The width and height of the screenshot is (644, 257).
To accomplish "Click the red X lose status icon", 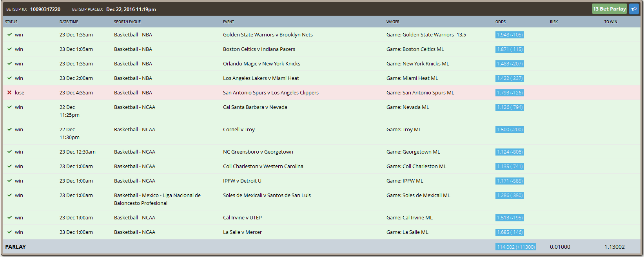I will (x=9, y=92).
